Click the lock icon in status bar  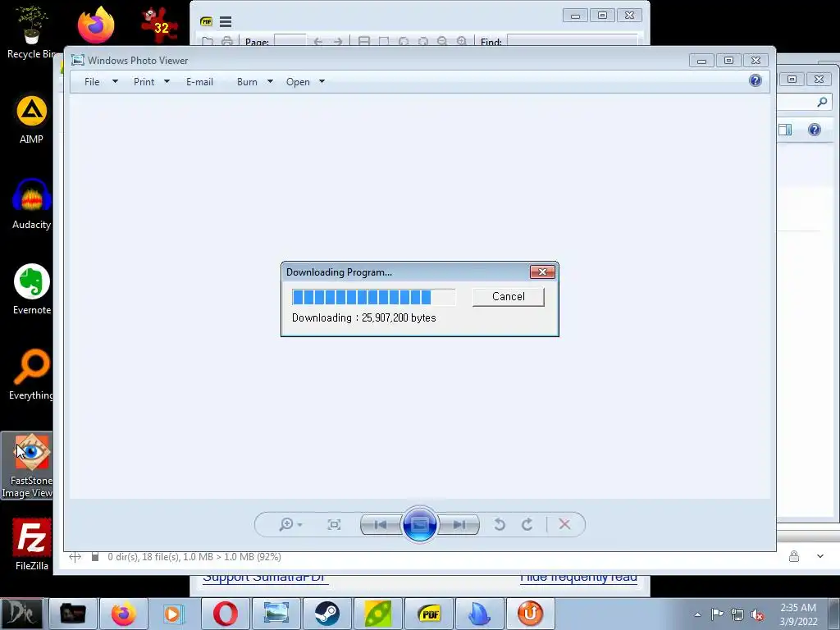click(794, 557)
